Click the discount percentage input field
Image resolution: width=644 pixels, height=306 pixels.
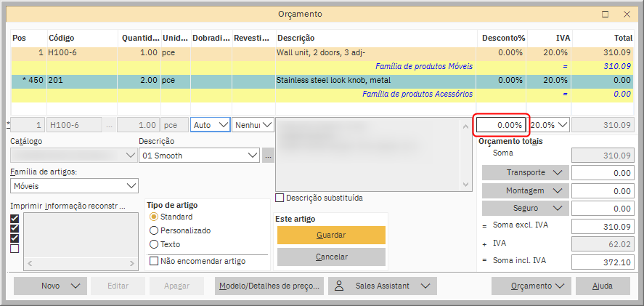[x=501, y=125]
